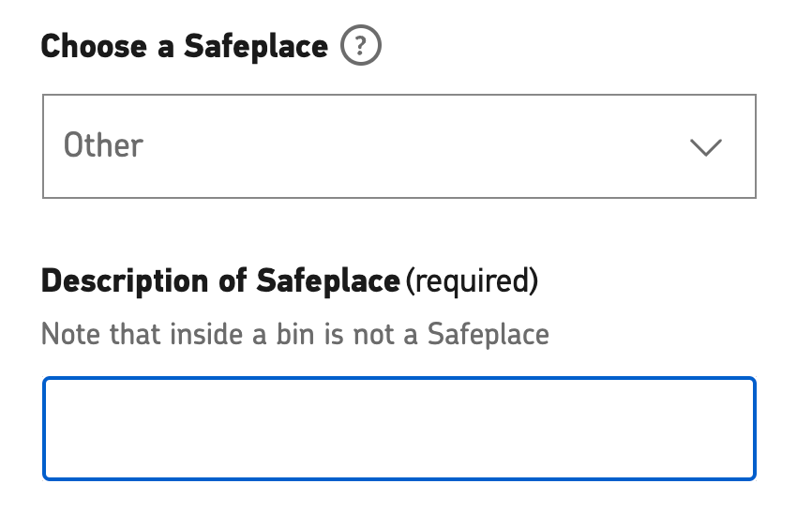The height and width of the screenshot is (514, 812).
Task: Focus the Description of Safeplace text field
Action: click(x=399, y=429)
